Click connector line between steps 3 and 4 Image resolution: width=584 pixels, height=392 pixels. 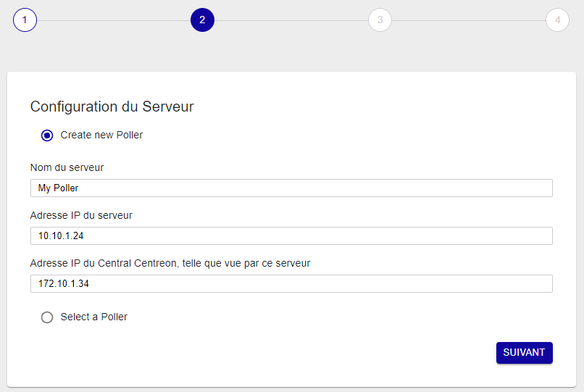tap(468, 20)
